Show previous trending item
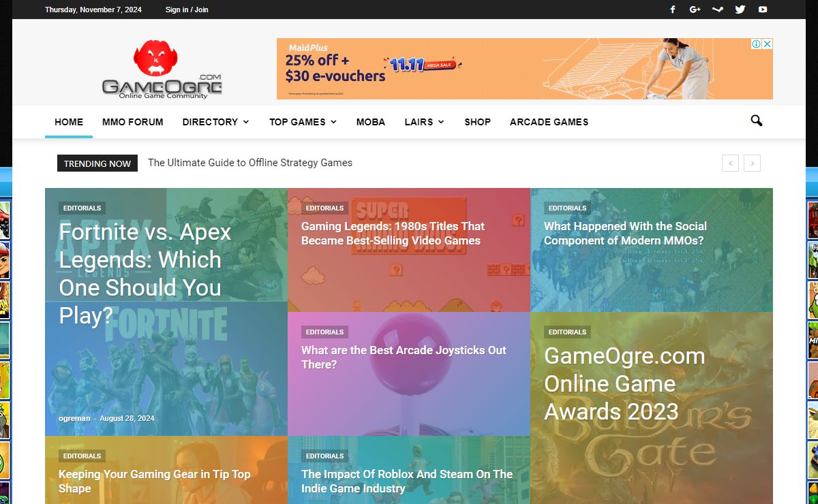 pyautogui.click(x=730, y=163)
